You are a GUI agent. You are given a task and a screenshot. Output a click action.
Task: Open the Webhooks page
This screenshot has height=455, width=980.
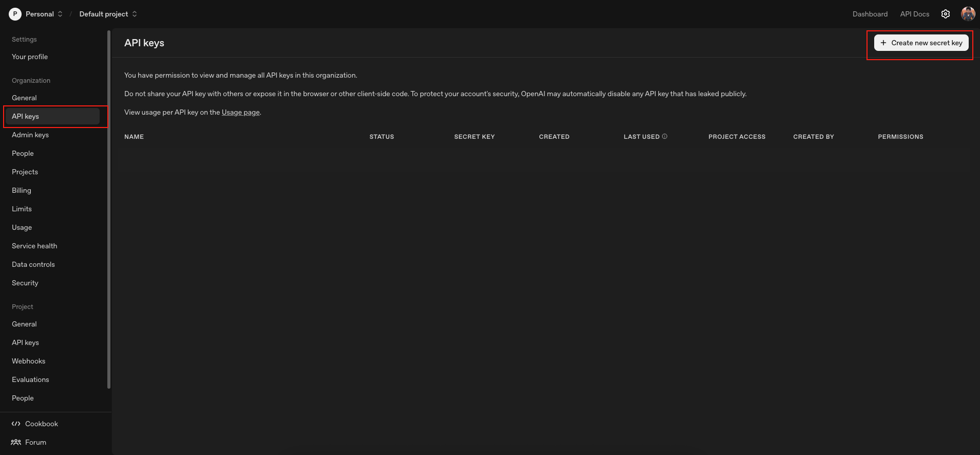click(x=29, y=361)
